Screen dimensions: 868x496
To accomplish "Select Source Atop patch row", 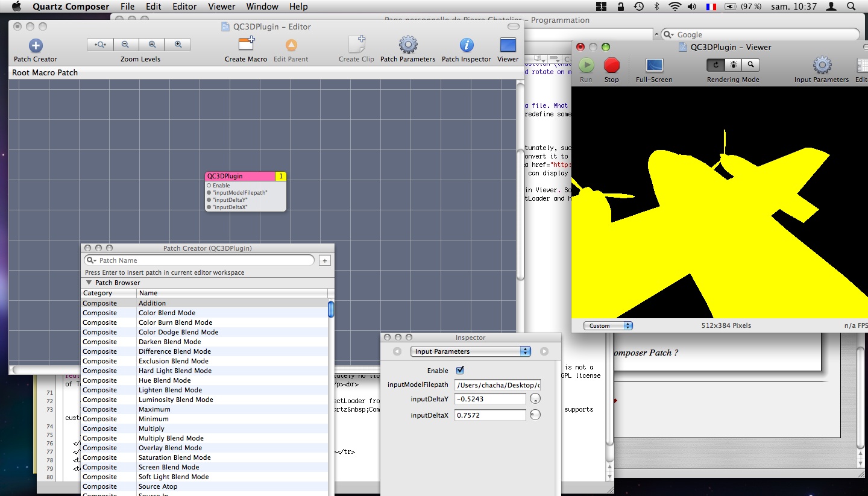I will (204, 486).
